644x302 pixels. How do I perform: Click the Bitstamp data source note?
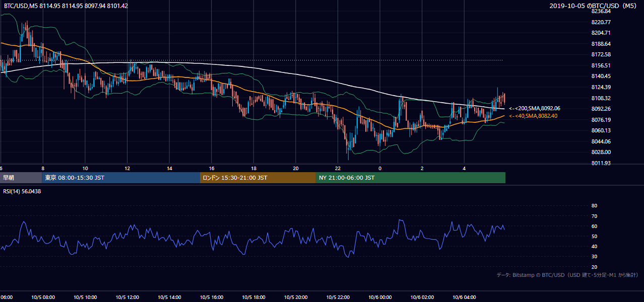pyautogui.click(x=567, y=275)
